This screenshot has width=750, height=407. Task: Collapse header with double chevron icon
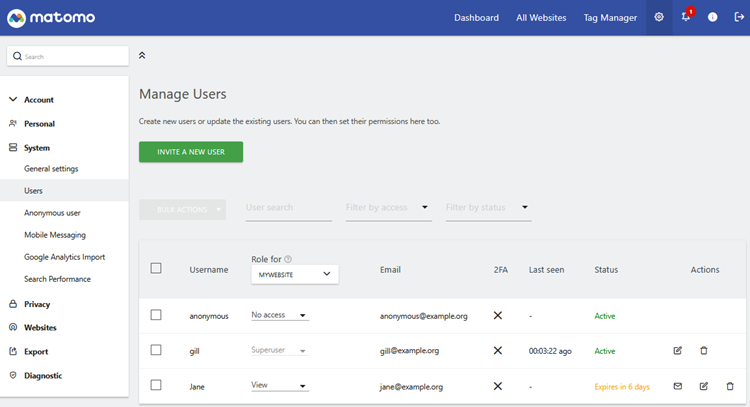pos(142,55)
